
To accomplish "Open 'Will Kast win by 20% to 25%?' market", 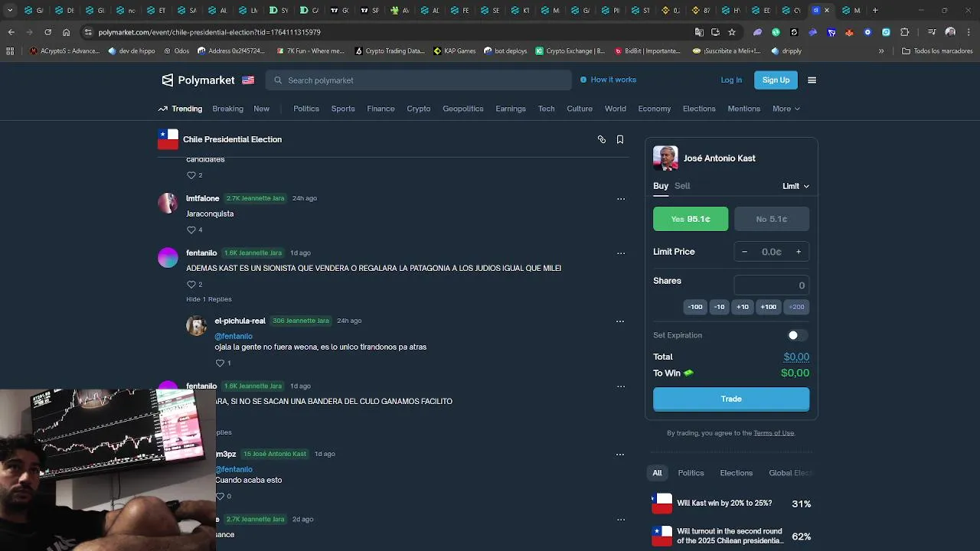I will tap(731, 504).
